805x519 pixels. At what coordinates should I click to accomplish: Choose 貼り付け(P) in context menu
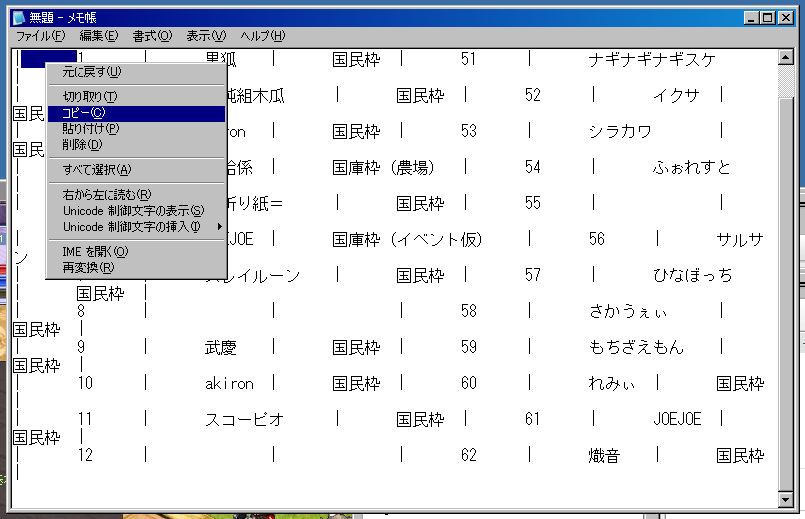[x=136, y=129]
